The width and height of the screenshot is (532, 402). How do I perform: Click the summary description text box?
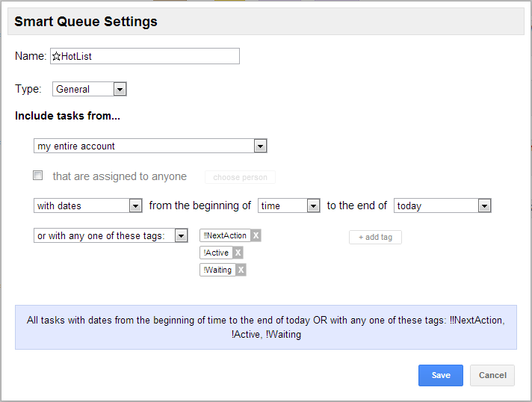266,327
